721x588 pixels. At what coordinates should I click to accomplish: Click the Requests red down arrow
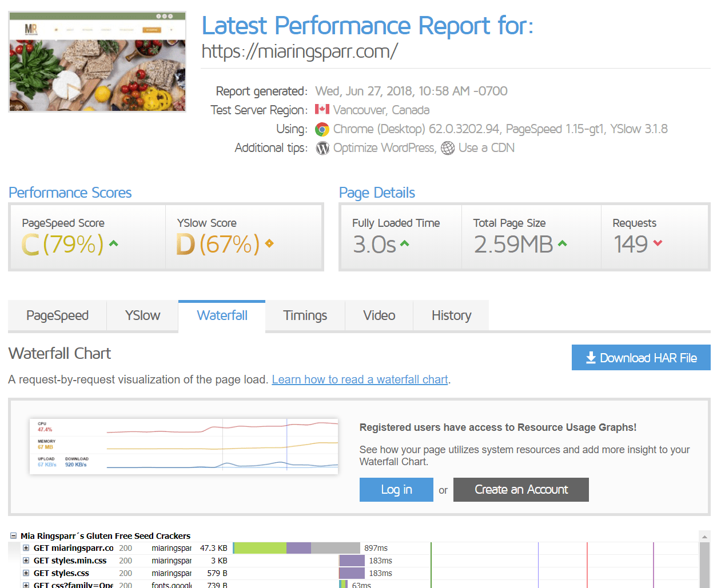(658, 243)
